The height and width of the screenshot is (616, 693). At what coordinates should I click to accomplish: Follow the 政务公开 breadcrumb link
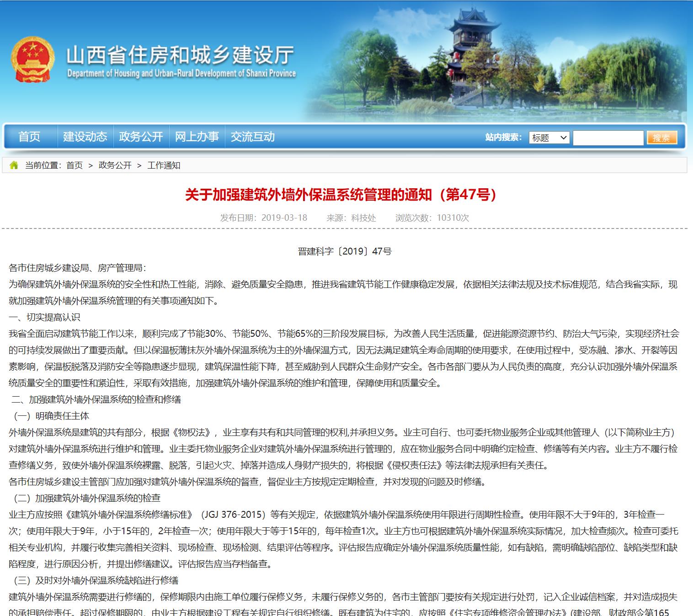pos(115,165)
